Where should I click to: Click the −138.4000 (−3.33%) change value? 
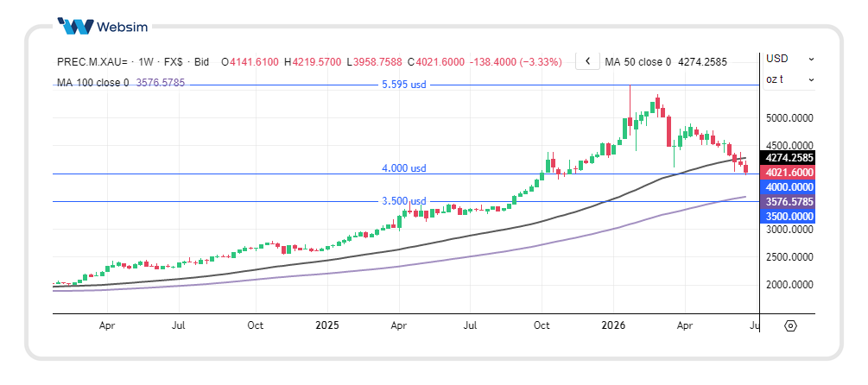[x=516, y=62]
